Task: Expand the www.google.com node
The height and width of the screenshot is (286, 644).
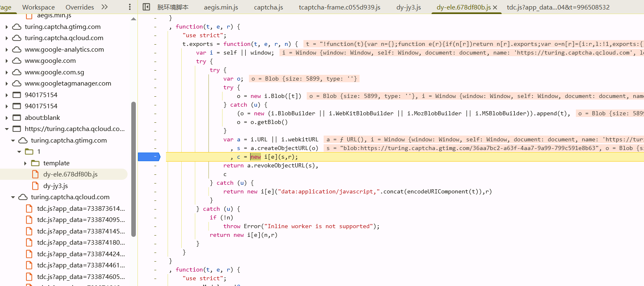Action: click(7, 60)
